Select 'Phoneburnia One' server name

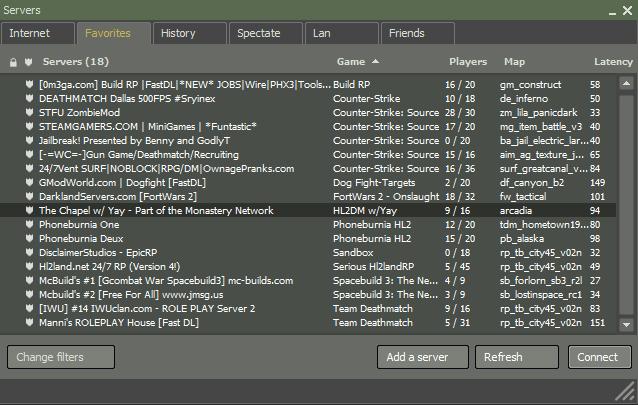[x=79, y=224]
